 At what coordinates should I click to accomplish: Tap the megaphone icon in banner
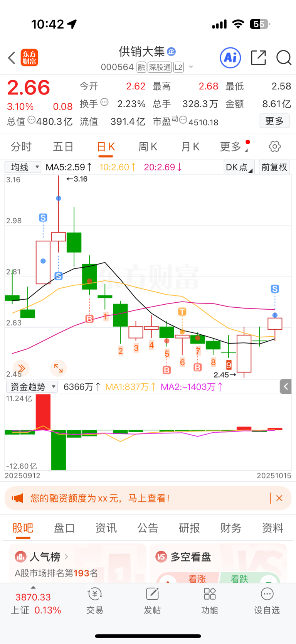point(17,498)
